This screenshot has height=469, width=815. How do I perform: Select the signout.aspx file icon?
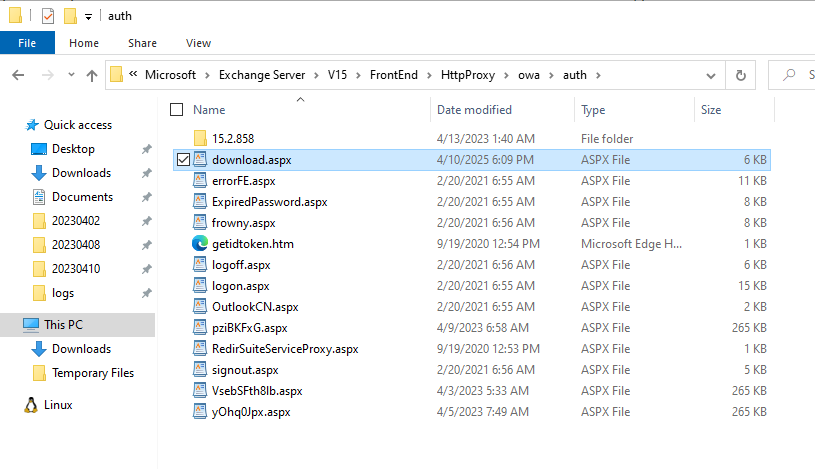[200, 369]
